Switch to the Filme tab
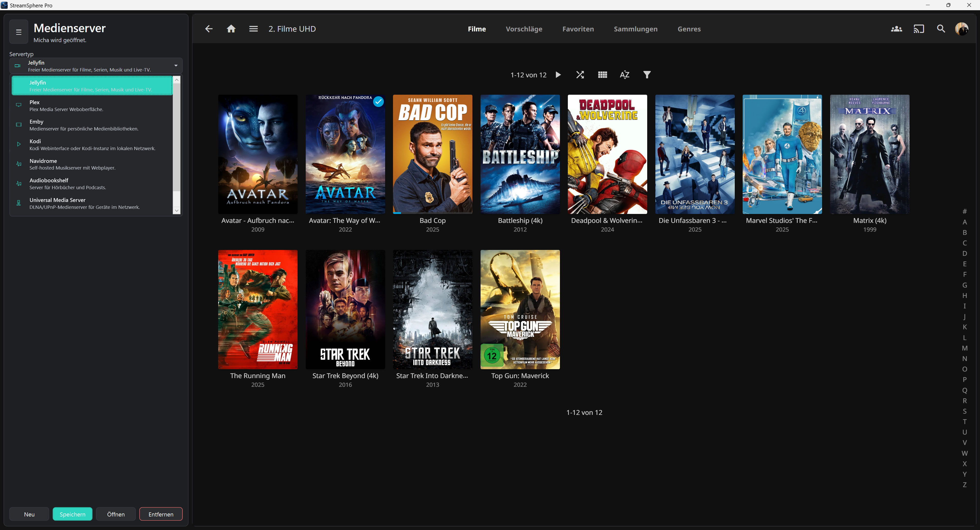The height and width of the screenshot is (530, 980). [477, 29]
